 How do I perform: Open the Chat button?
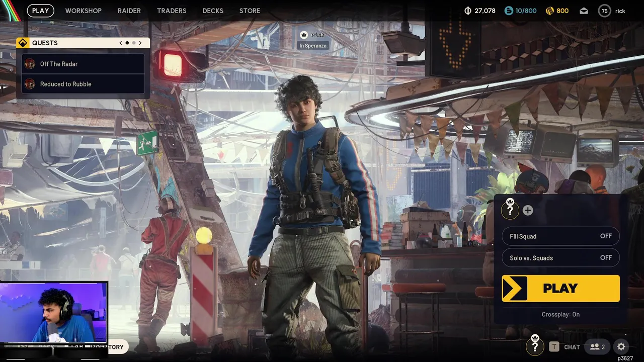(x=572, y=347)
